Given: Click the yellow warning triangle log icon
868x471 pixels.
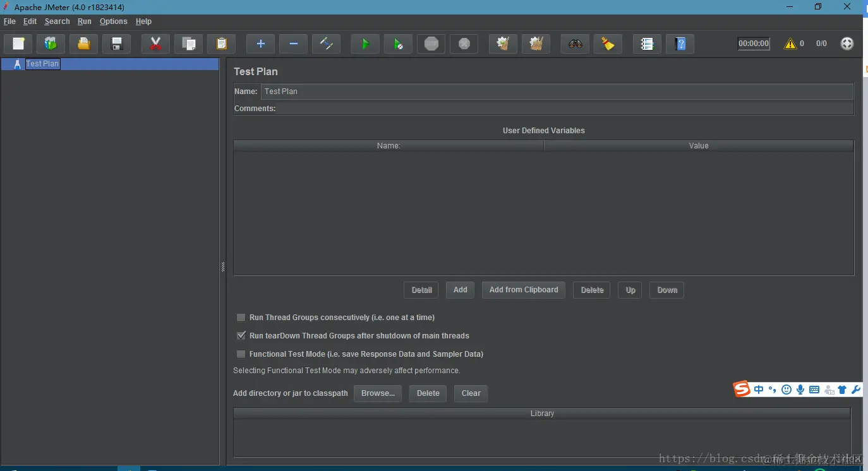Looking at the screenshot, I should pos(790,44).
